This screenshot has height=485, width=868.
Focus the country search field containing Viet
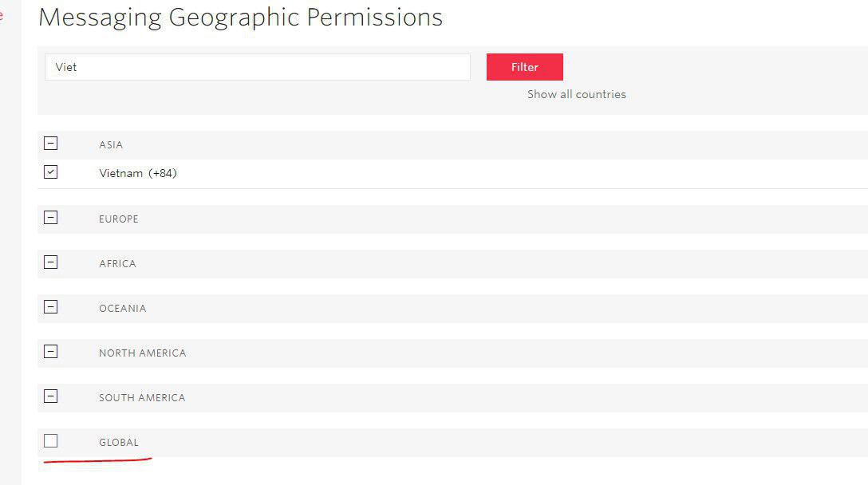tap(257, 67)
